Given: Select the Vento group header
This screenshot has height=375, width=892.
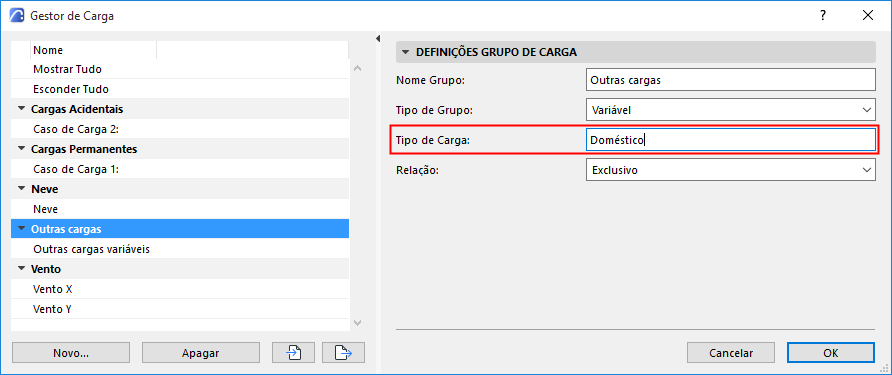Looking at the screenshot, I should 180,269.
